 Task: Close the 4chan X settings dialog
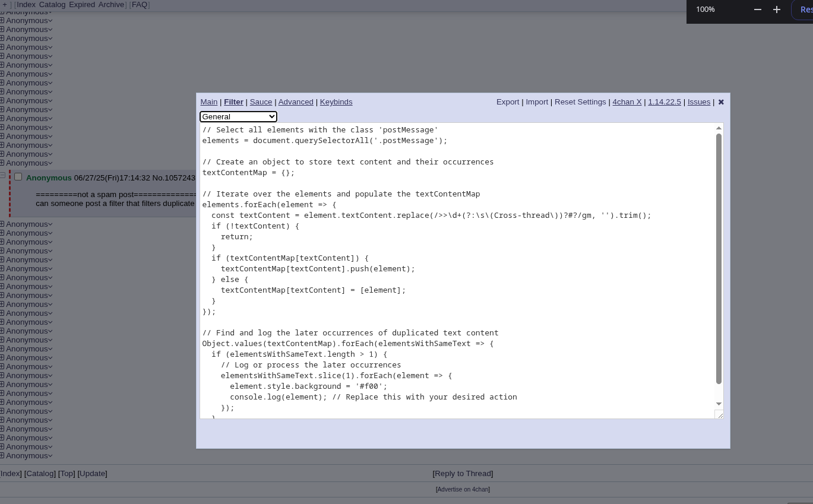click(x=721, y=102)
